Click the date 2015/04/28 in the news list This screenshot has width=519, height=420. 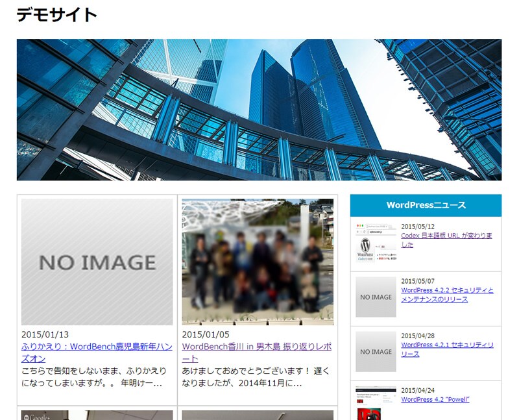coord(418,336)
